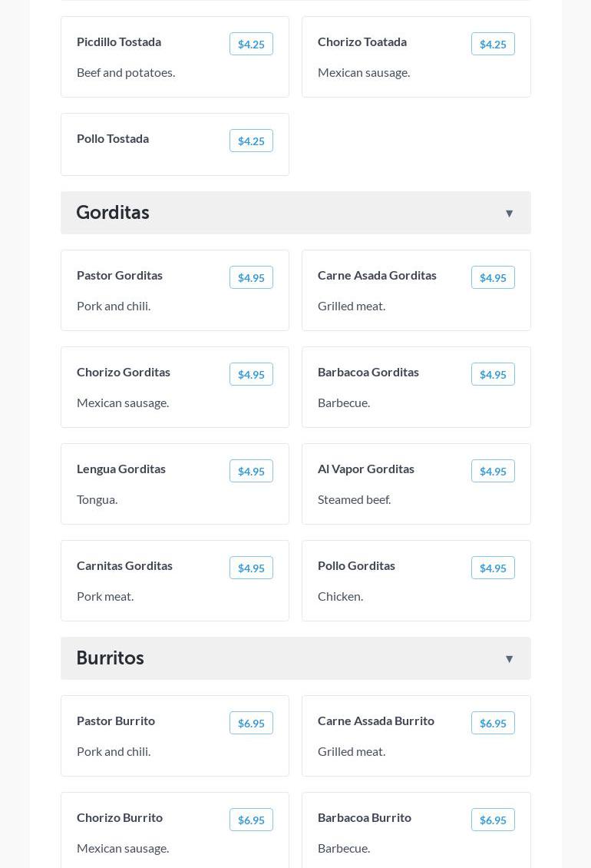Image resolution: width=591 pixels, height=868 pixels.
Task: Click Pastor Gorditas $4.95 price button
Action: pyautogui.click(x=251, y=278)
